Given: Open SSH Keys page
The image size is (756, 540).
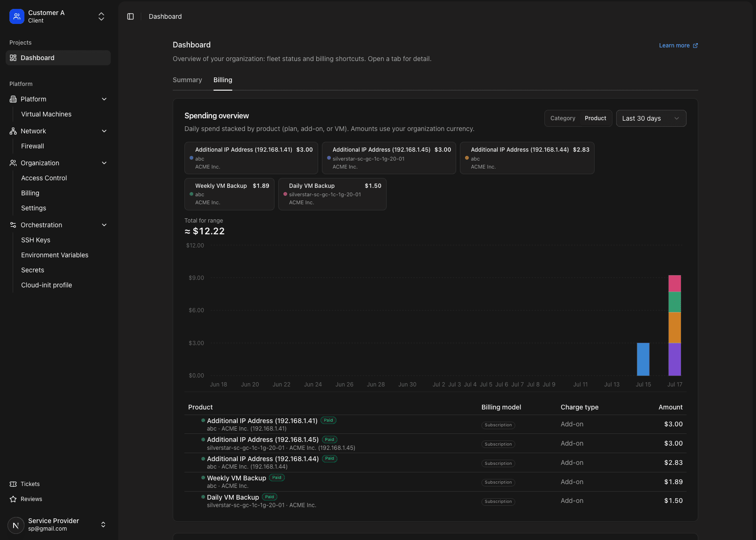Looking at the screenshot, I should pos(36,240).
